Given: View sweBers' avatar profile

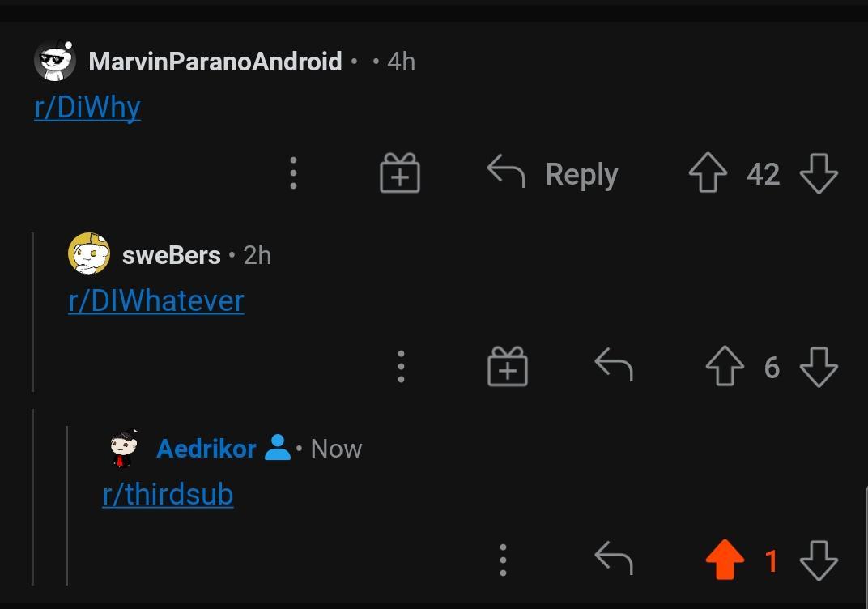Looking at the screenshot, I should [x=89, y=253].
